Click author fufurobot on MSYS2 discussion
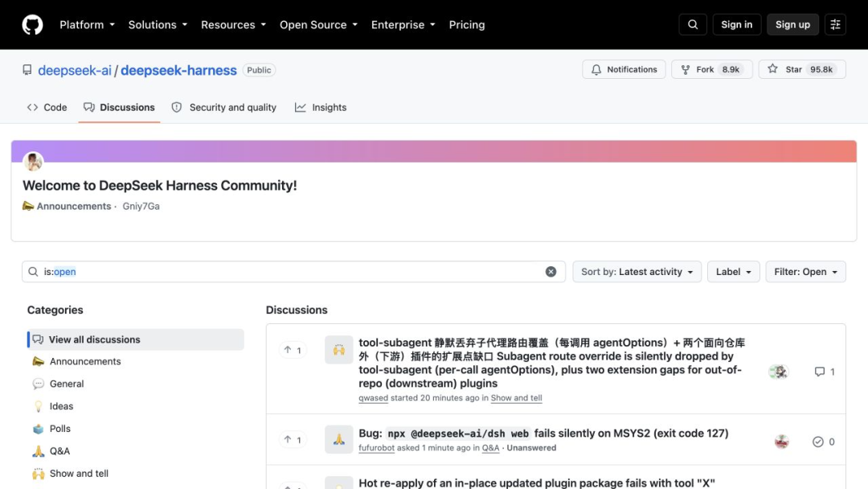 tap(376, 447)
